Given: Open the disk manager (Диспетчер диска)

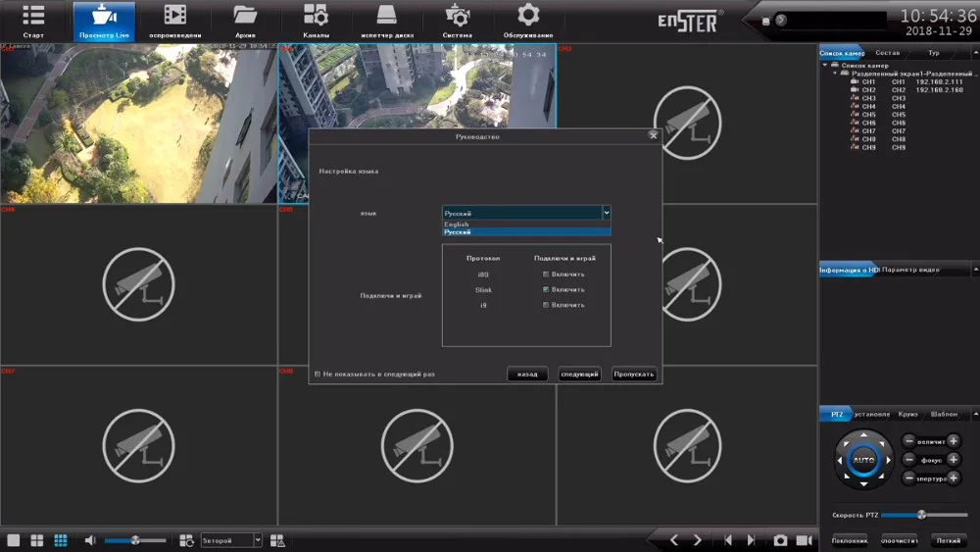Looking at the screenshot, I should click(x=387, y=22).
